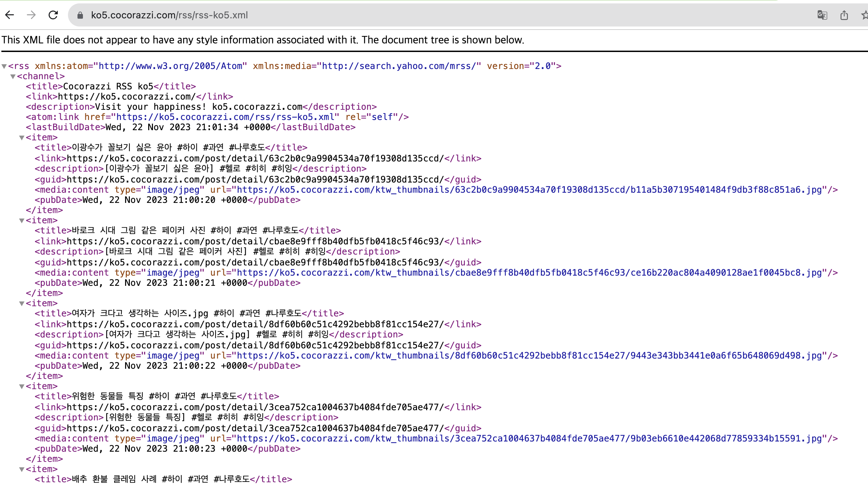Click the browser back arrow
The height and width of the screenshot is (486, 868).
tap(10, 15)
